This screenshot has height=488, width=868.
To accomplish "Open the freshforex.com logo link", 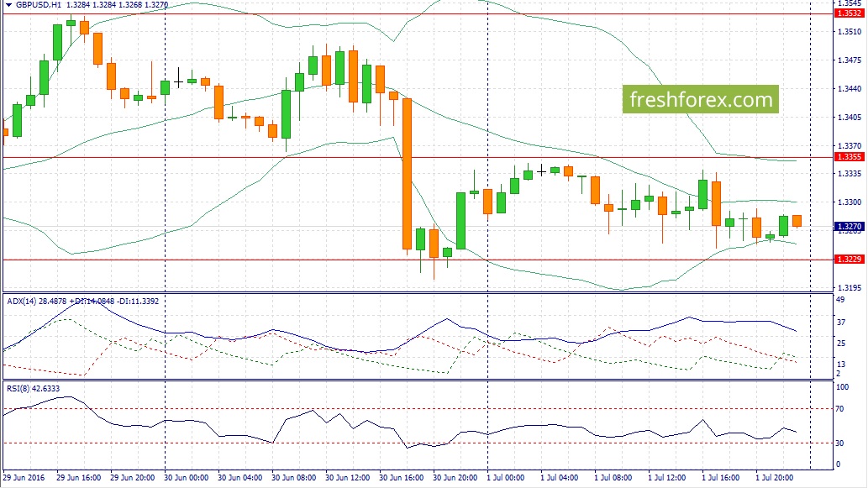I will 701,100.
